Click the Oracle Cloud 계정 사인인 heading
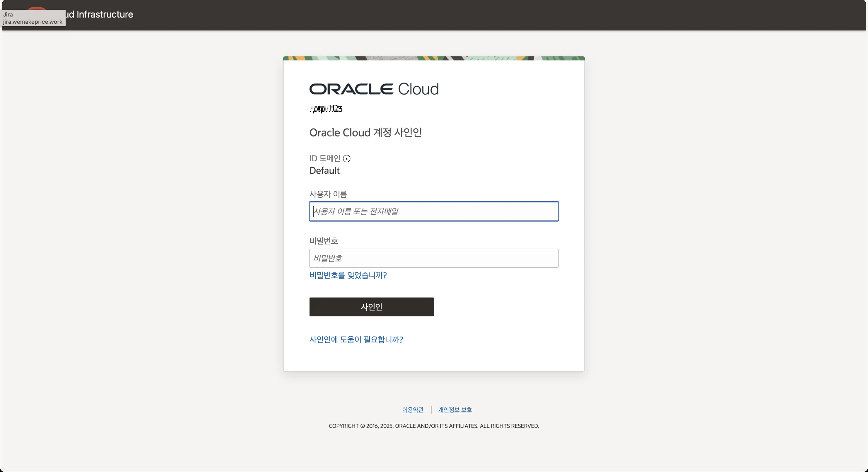The image size is (868, 472). [365, 132]
